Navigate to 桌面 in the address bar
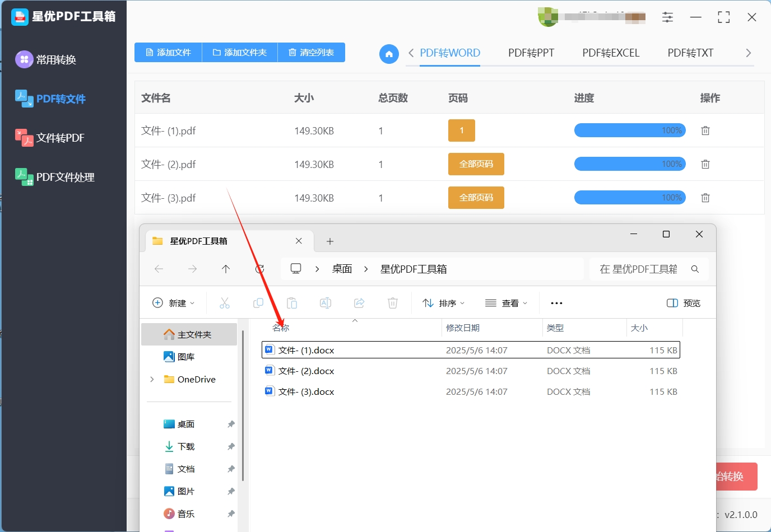Image resolution: width=771 pixels, height=532 pixels. coord(342,269)
